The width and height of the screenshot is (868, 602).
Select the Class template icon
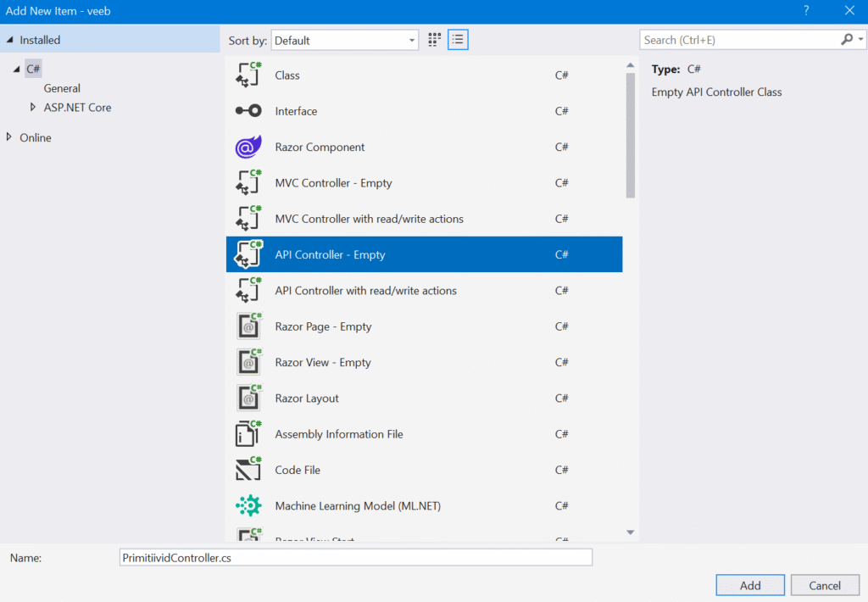(x=248, y=75)
